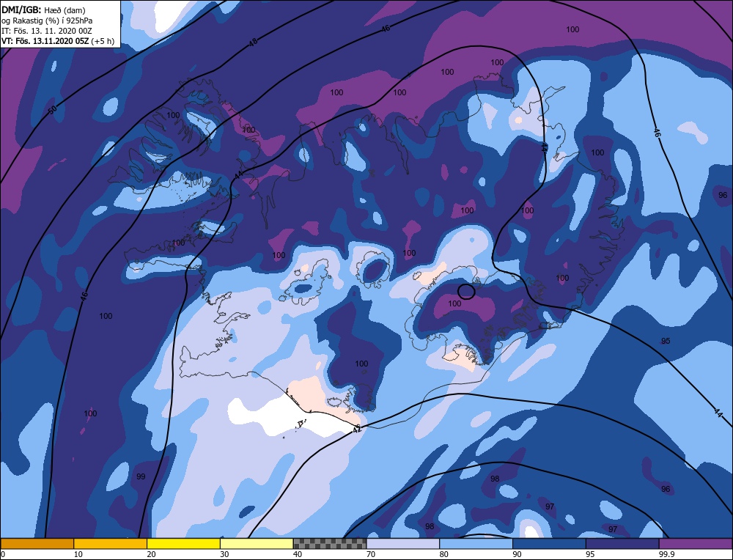Click the purple above-99.9 legend block
Image resolution: width=733 pixels, height=560 pixels.
pyautogui.click(x=696, y=543)
